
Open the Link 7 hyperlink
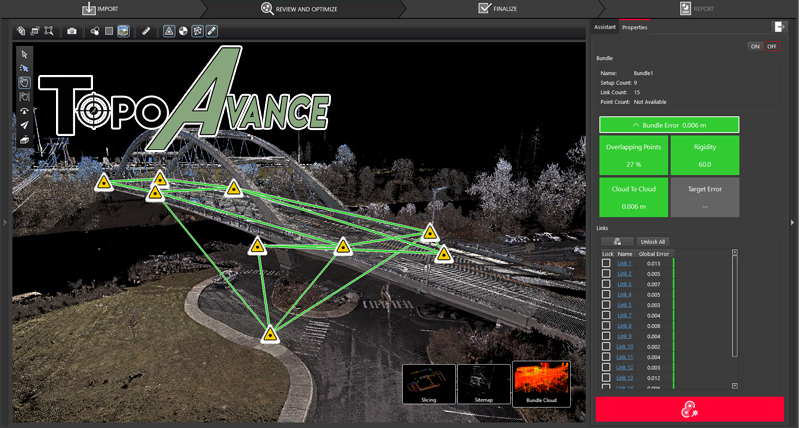click(x=624, y=315)
